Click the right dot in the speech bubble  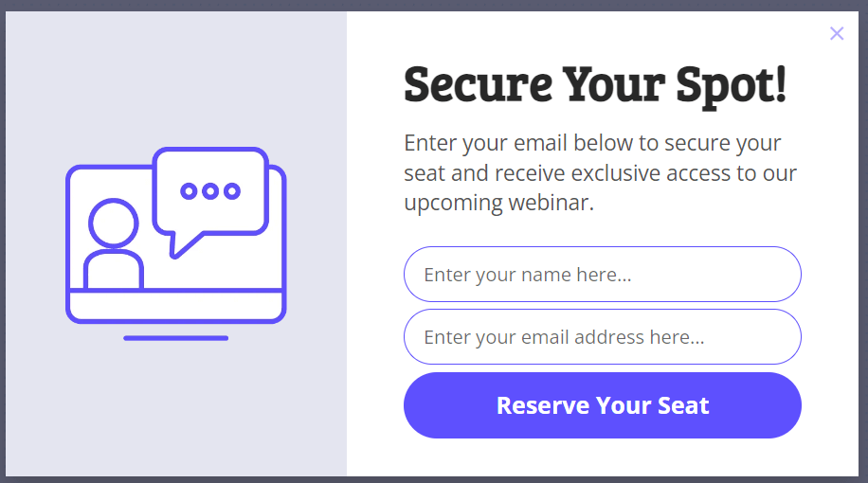tap(232, 191)
